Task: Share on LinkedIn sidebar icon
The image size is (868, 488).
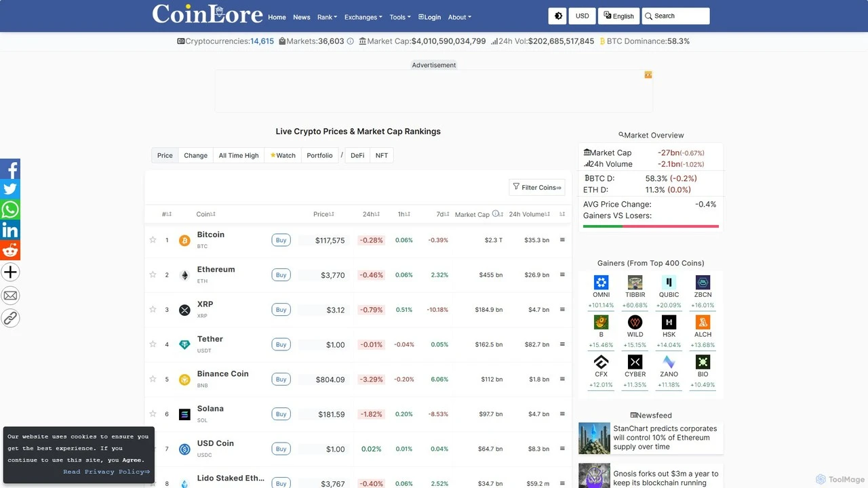Action: click(10, 230)
